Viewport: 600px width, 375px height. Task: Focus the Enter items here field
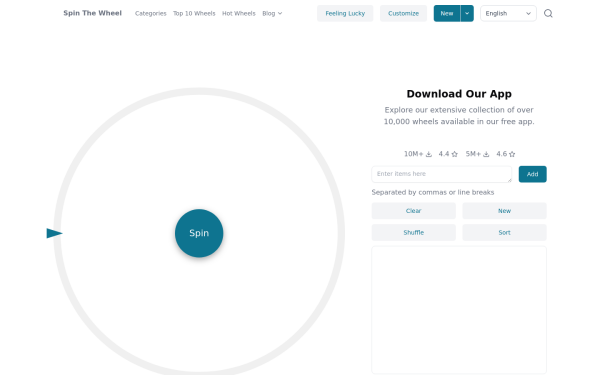[442, 174]
